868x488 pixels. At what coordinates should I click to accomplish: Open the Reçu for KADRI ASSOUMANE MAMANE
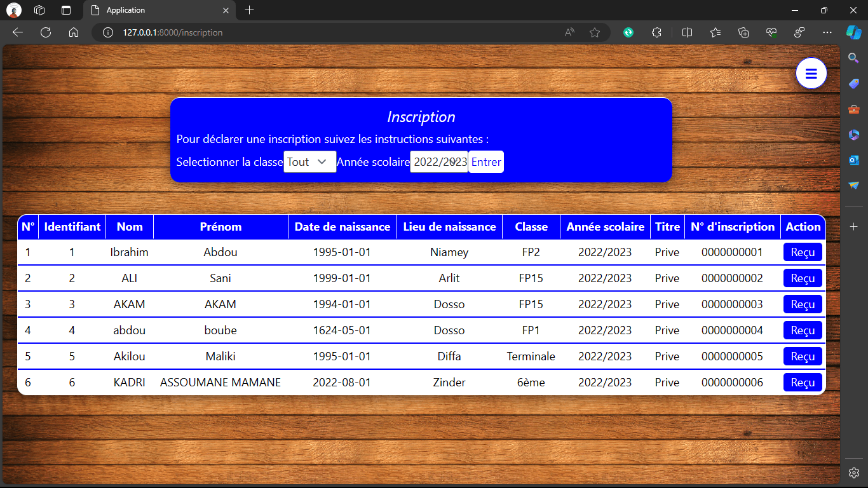[x=803, y=383]
